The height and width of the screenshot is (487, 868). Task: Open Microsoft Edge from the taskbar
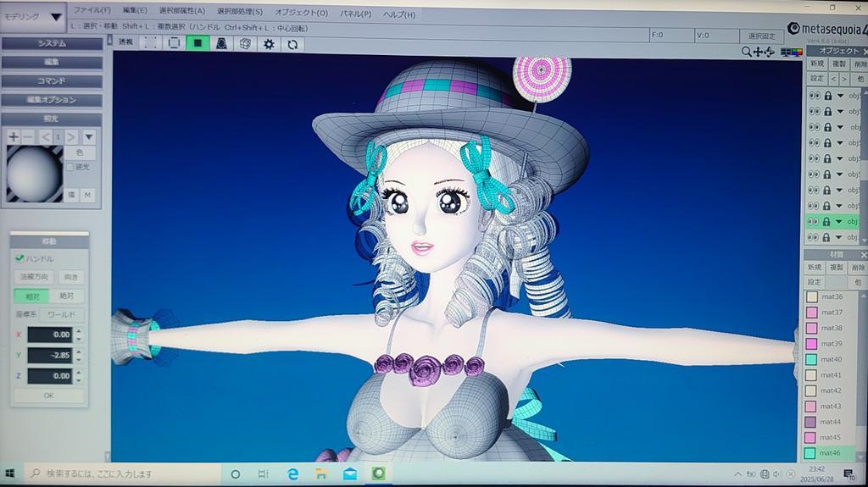(x=292, y=473)
